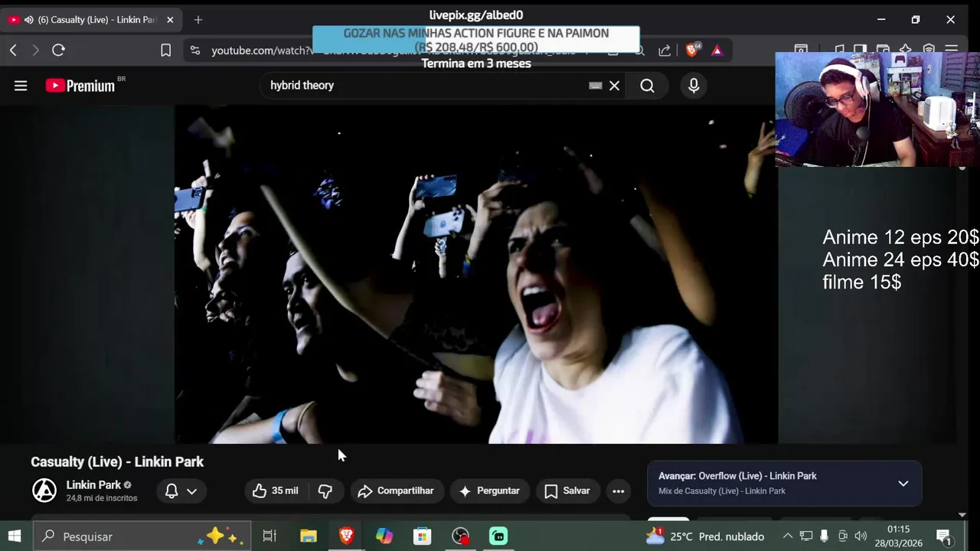Open Task View in taskbar
Viewport: 980px width, 551px height.
(269, 536)
